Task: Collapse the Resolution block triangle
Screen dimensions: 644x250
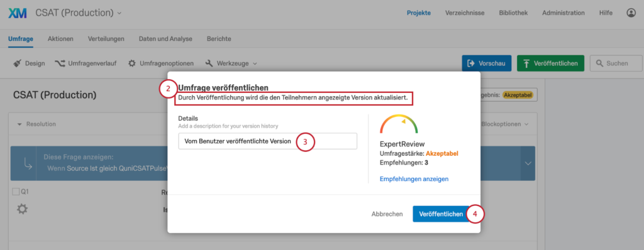Action: tap(19, 124)
